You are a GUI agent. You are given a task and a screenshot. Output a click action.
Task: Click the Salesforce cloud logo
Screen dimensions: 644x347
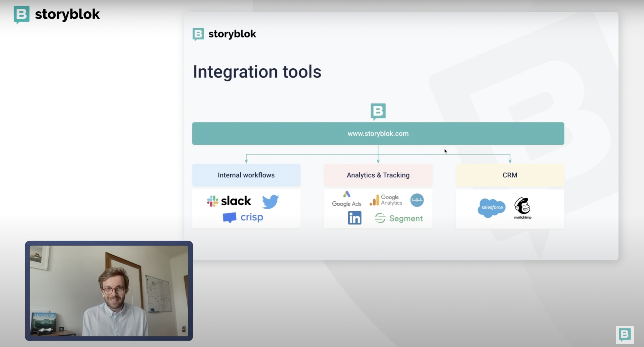[x=491, y=207]
